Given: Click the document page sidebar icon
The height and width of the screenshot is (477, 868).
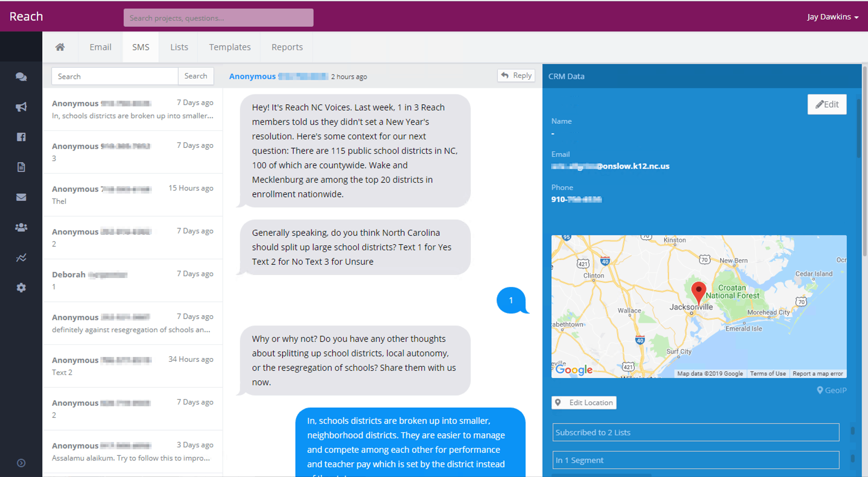Looking at the screenshot, I should [21, 167].
